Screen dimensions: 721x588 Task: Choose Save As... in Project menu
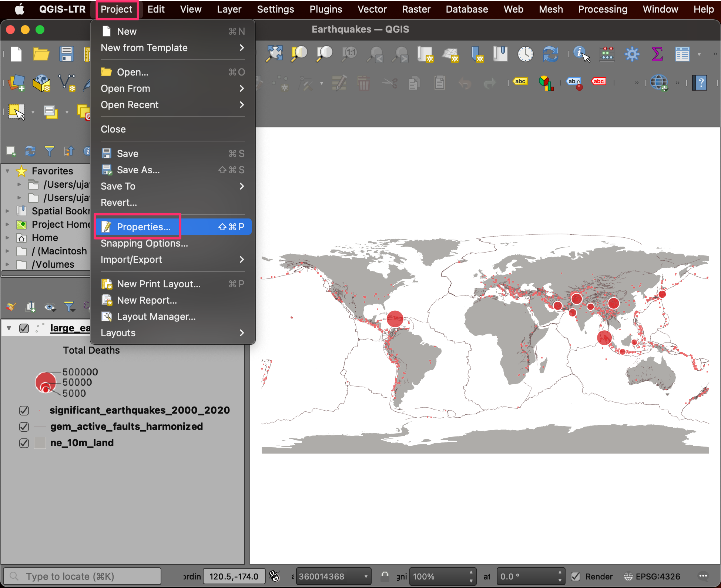pos(173,170)
